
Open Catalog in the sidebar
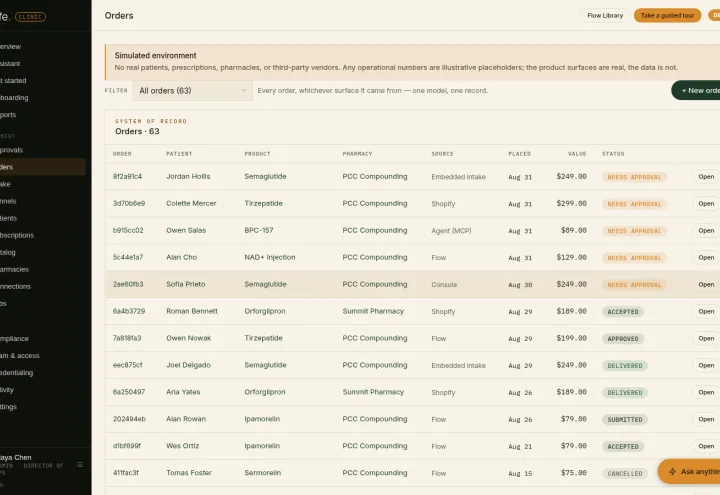pos(42,252)
